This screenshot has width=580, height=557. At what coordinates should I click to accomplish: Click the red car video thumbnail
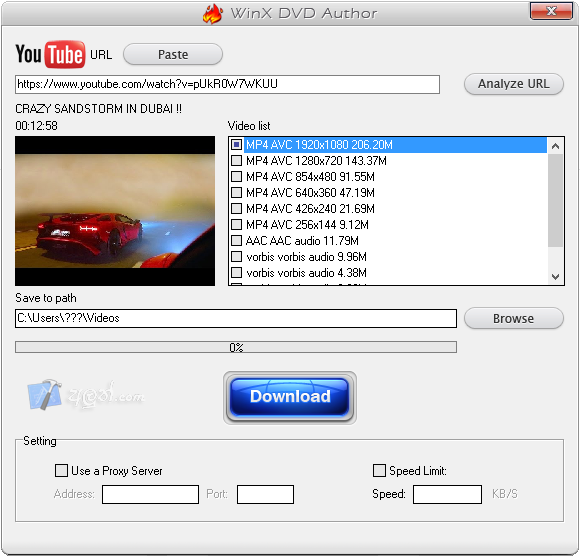[x=115, y=211]
